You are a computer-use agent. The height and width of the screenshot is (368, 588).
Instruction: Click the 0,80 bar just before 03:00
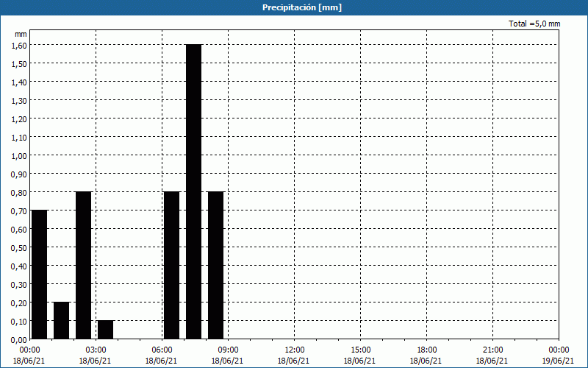(x=83, y=266)
